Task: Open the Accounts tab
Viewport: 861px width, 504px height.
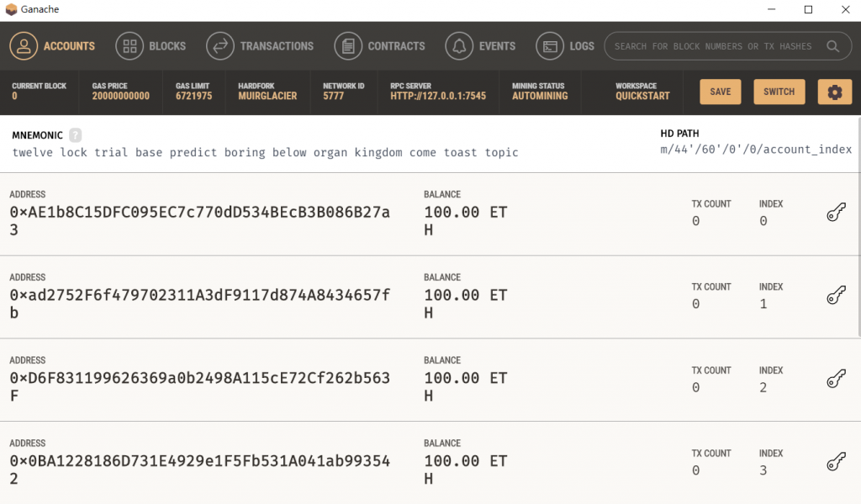Action: pyautogui.click(x=52, y=46)
